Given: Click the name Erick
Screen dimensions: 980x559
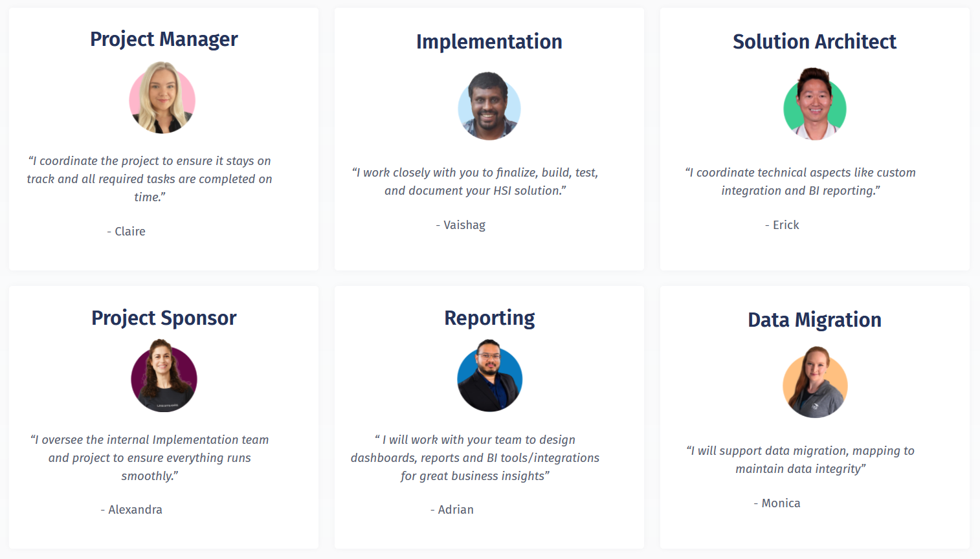Looking at the screenshot, I should (x=786, y=225).
